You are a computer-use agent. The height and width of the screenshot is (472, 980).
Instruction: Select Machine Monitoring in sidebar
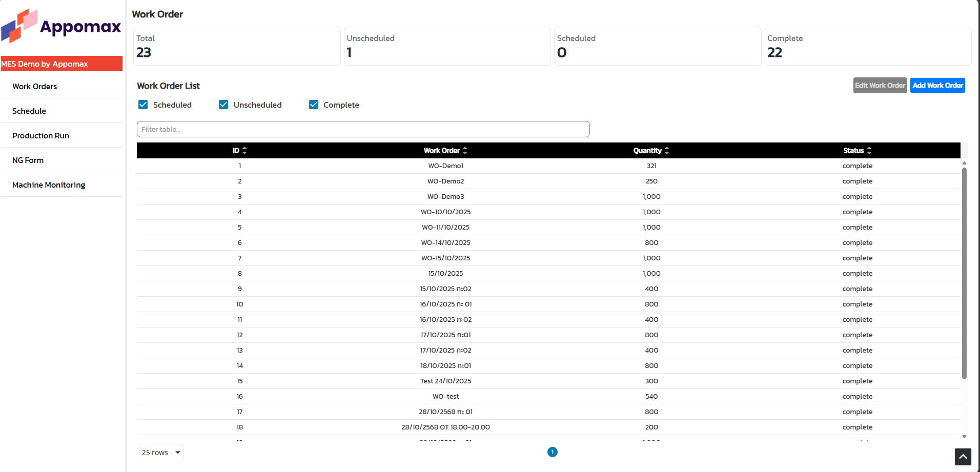point(49,184)
